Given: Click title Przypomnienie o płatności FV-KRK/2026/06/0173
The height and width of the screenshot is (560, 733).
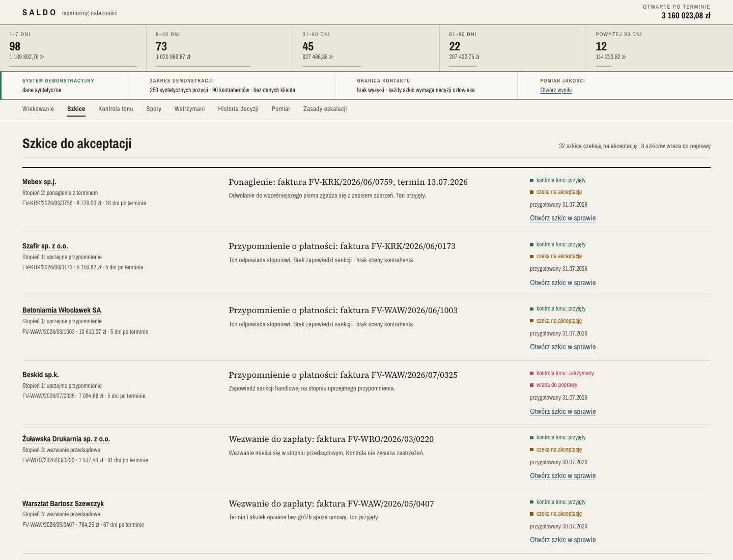Looking at the screenshot, I should tap(342, 246).
